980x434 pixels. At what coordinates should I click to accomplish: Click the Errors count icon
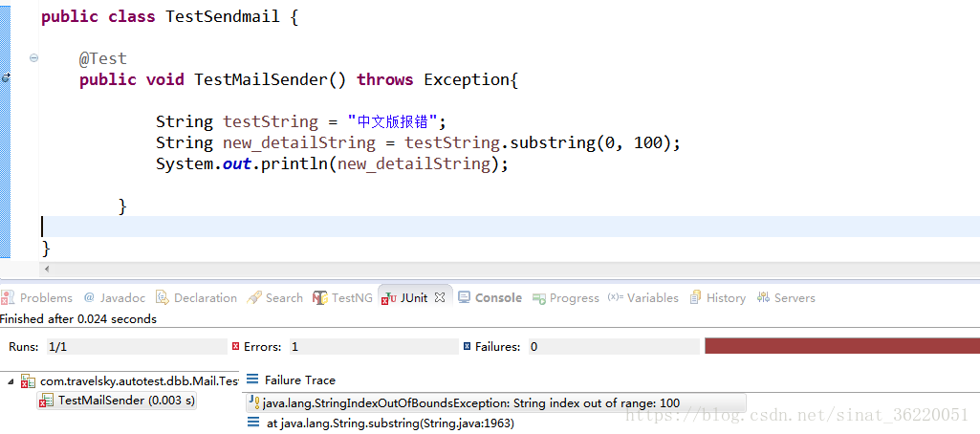(235, 346)
